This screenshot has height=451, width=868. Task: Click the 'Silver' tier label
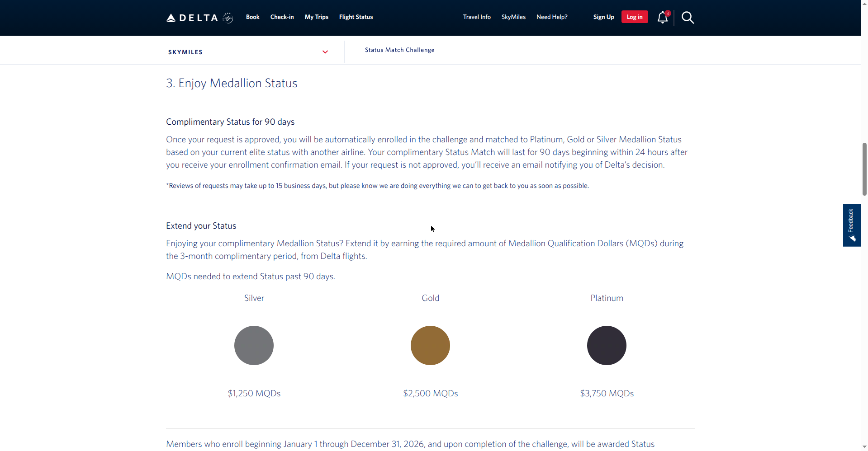[x=254, y=298]
